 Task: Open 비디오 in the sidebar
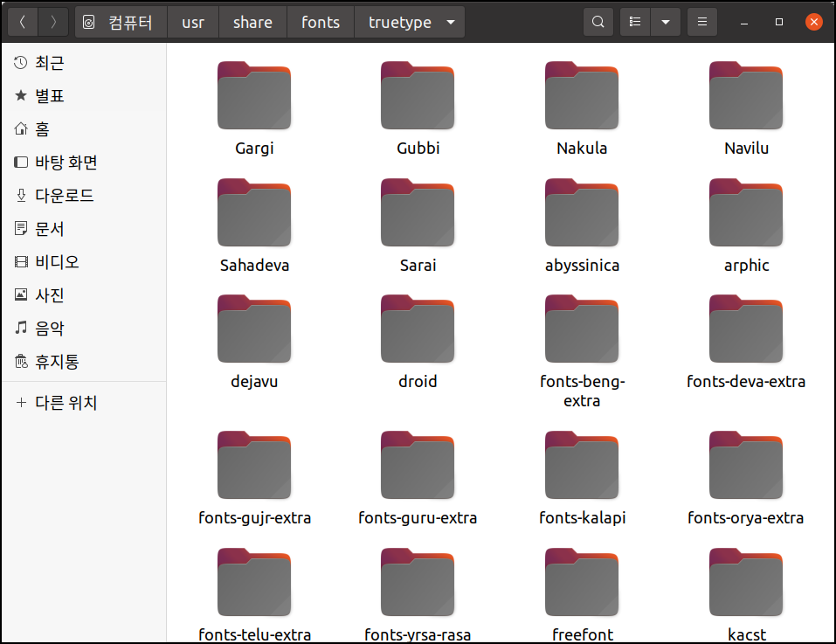pyautogui.click(x=84, y=262)
